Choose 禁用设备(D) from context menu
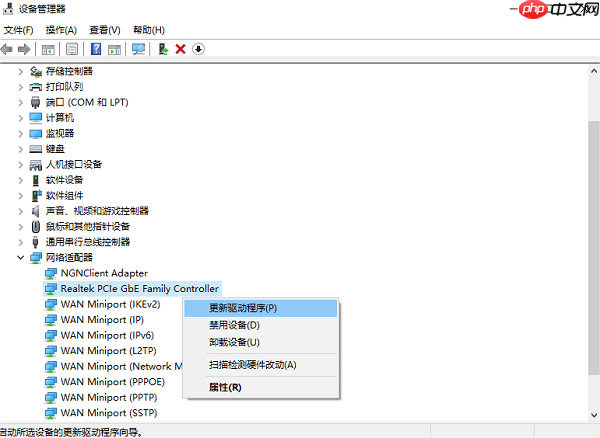Screen dimensions: 600x438 click(x=261, y=325)
